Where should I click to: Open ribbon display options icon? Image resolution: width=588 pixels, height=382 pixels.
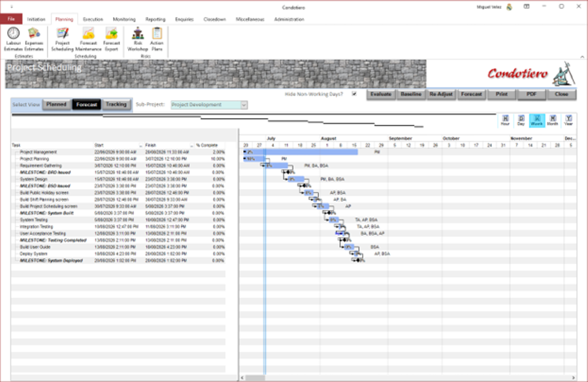[x=527, y=7]
